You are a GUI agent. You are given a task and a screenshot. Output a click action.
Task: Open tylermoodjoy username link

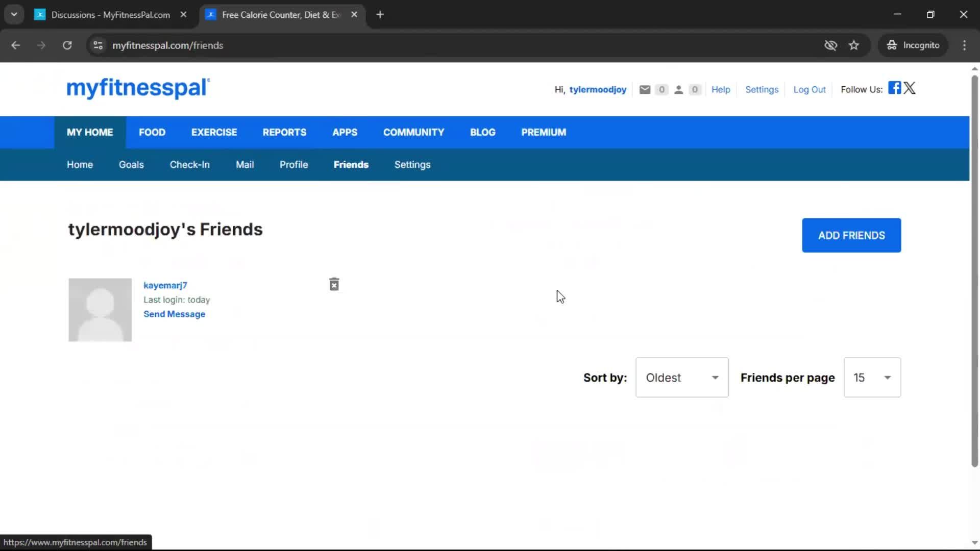pos(598,90)
